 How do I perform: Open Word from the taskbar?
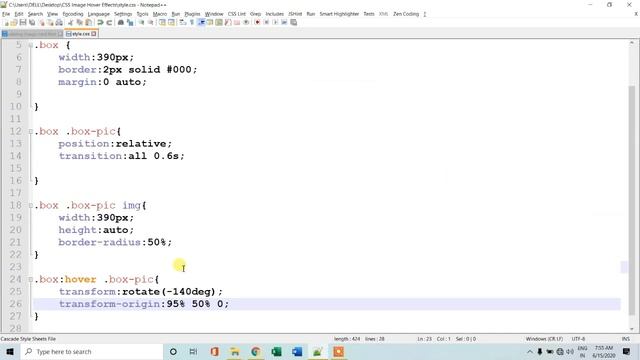coord(297,352)
